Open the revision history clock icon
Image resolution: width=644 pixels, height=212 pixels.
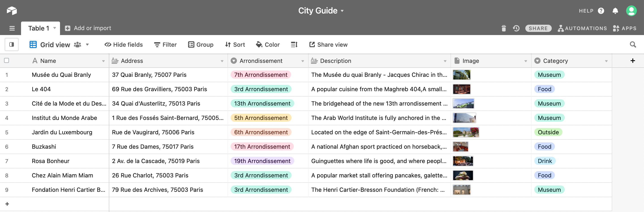pos(516,28)
